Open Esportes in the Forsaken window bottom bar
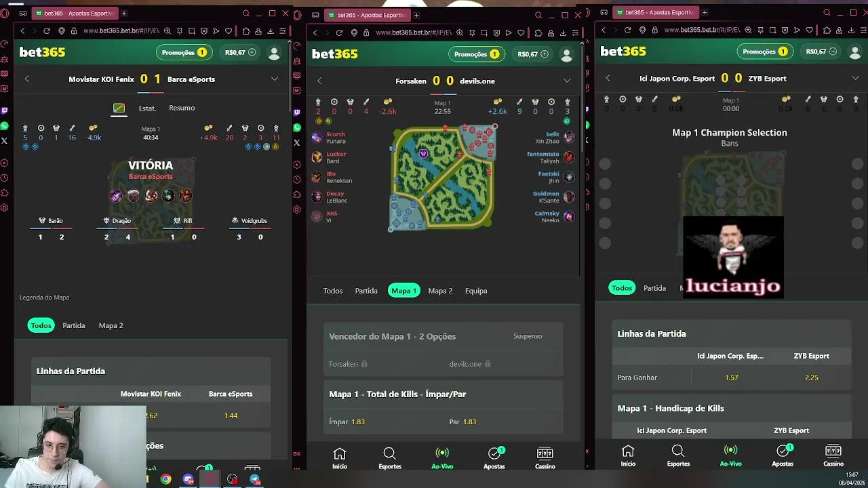This screenshot has height=488, width=868. tap(389, 458)
